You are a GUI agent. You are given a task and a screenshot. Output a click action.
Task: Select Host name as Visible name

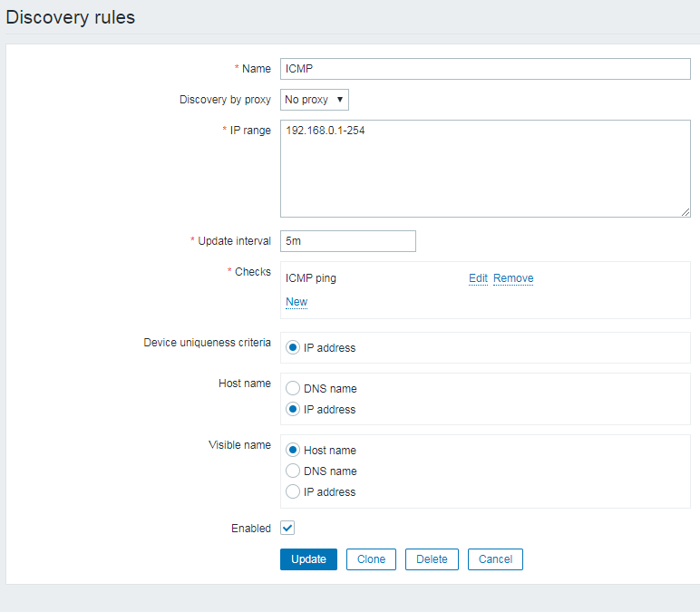(x=293, y=451)
